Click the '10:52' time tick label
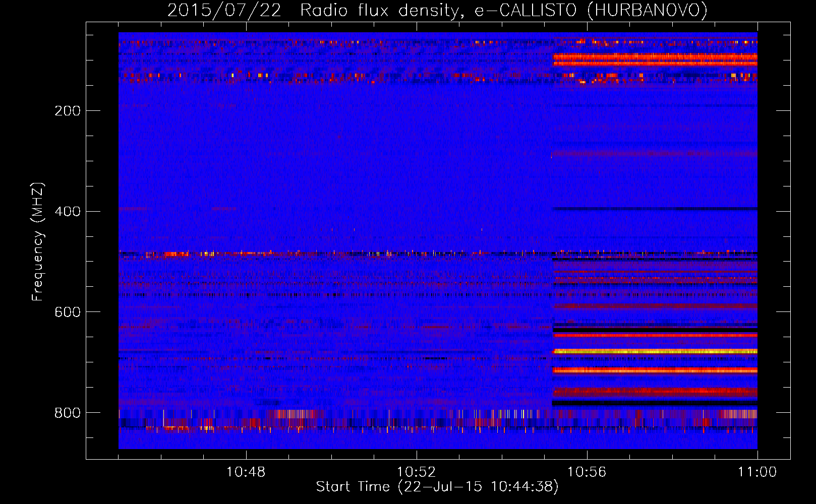This screenshot has height=504, width=816. 416,472
